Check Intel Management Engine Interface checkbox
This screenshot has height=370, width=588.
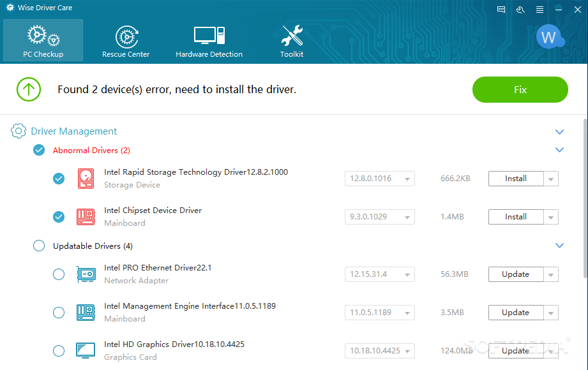pos(59,313)
